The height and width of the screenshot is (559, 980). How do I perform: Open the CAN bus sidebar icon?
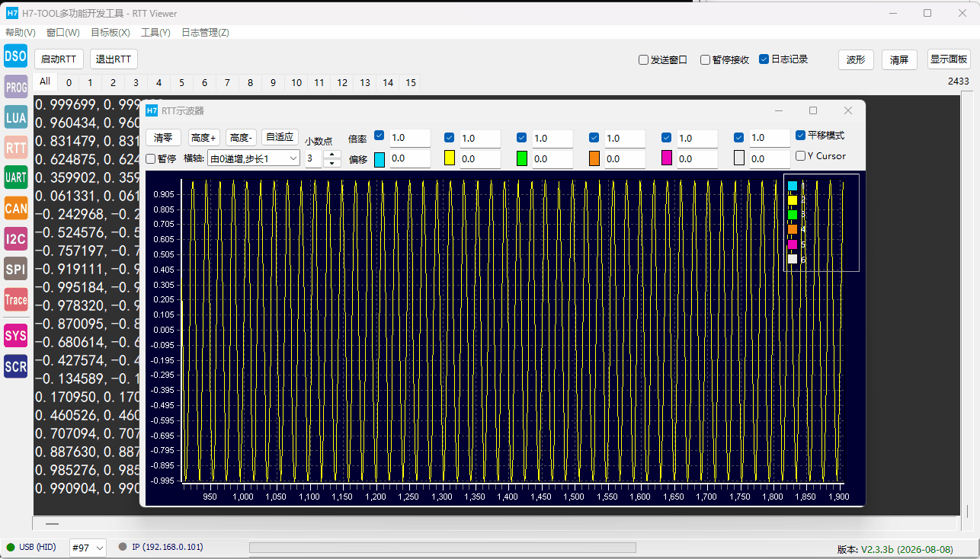click(15, 208)
